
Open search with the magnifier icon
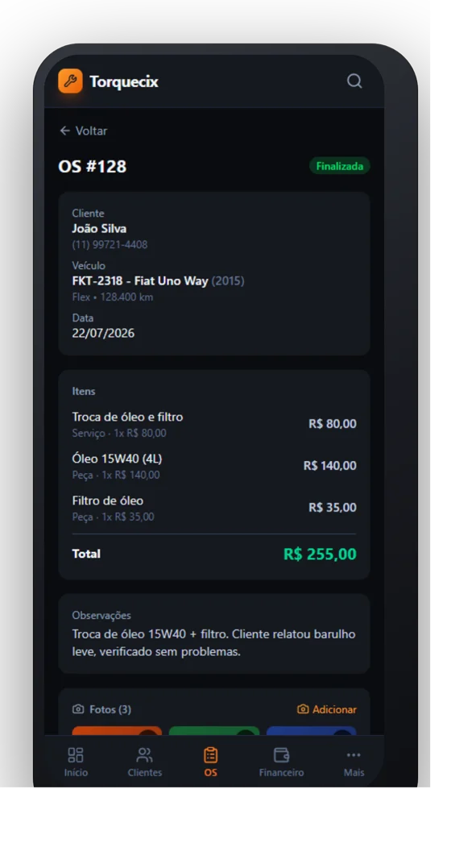354,81
